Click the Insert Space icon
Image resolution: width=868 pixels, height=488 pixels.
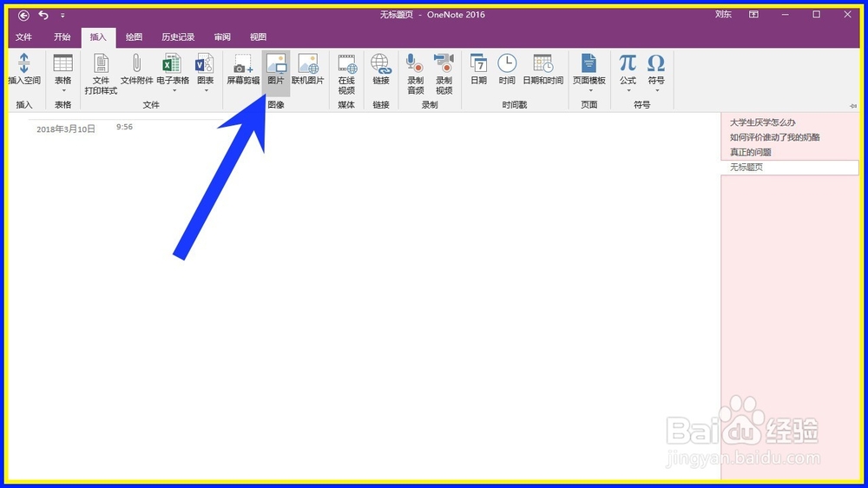(23, 63)
